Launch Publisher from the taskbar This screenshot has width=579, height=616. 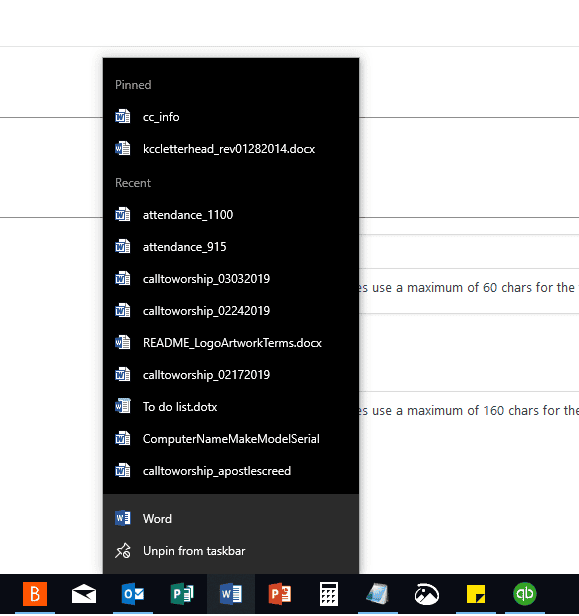[182, 594]
